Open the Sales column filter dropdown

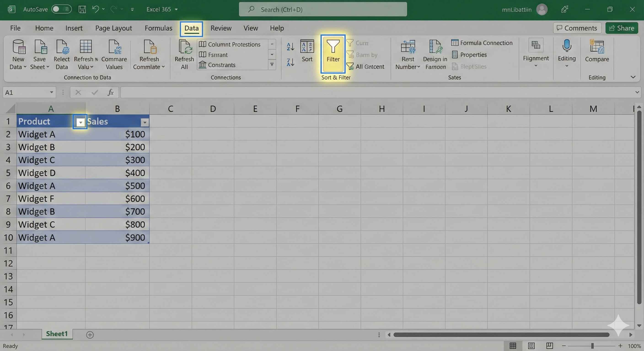click(x=145, y=122)
